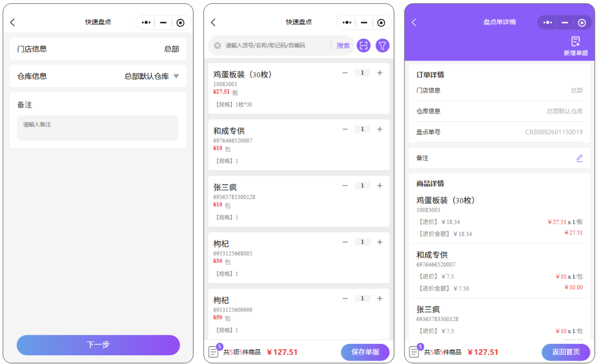Image resolution: width=597 pixels, height=364 pixels.
Task: Go back from the left 快速盘点 setup screen
Action: pyautogui.click(x=13, y=22)
